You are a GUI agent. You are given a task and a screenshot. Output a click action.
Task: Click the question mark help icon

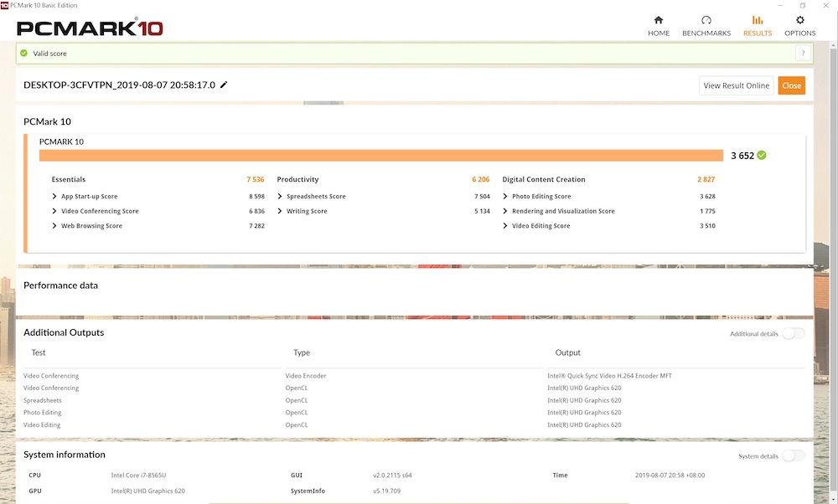click(x=803, y=54)
